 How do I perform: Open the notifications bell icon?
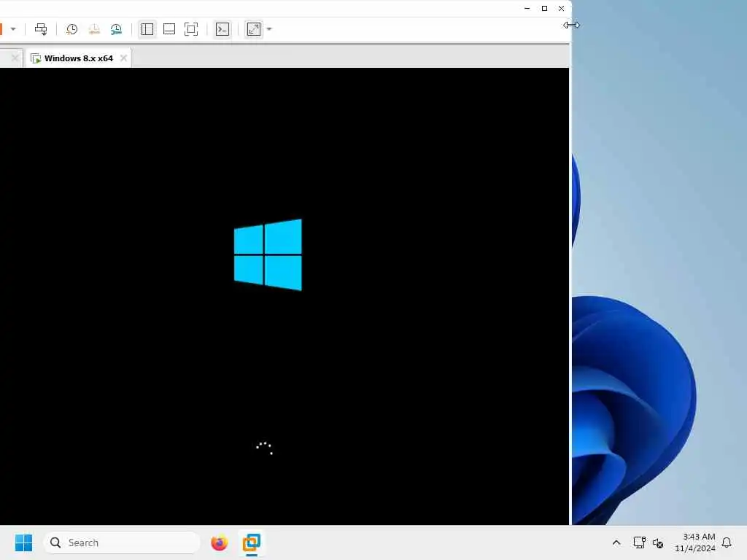click(727, 542)
